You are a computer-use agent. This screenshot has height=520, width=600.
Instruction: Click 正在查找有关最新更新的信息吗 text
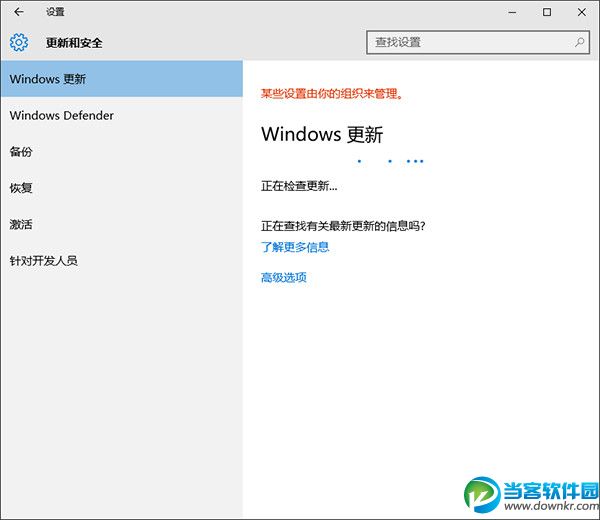click(x=343, y=226)
